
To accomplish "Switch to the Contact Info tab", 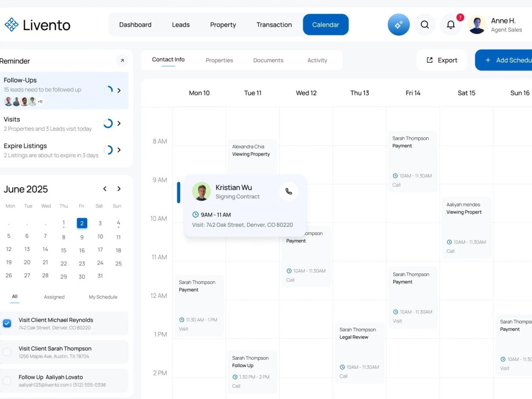I will 168,60.
